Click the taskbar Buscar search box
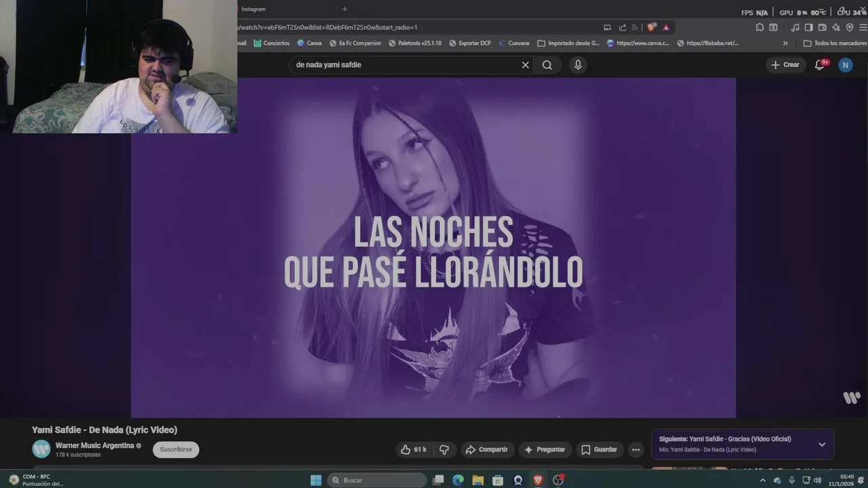Viewport: 868px width, 488px height. (x=377, y=480)
